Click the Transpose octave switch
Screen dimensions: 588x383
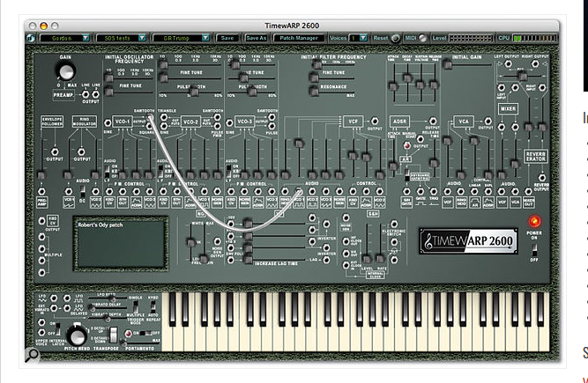[x=113, y=335]
